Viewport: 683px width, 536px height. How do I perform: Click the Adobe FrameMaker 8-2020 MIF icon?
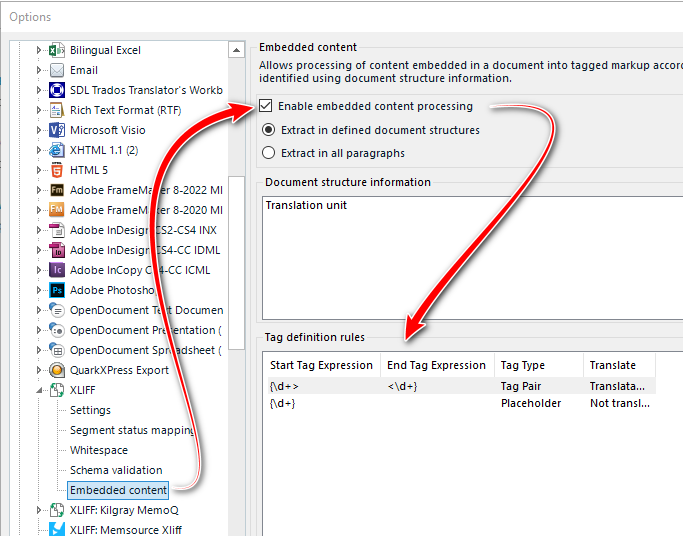(x=57, y=210)
